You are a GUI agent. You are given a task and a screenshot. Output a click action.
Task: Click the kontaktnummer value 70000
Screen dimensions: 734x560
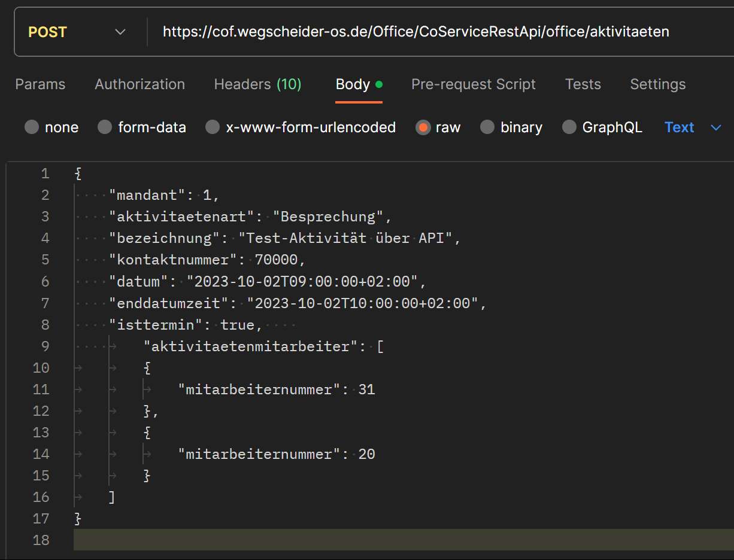pyautogui.click(x=277, y=260)
